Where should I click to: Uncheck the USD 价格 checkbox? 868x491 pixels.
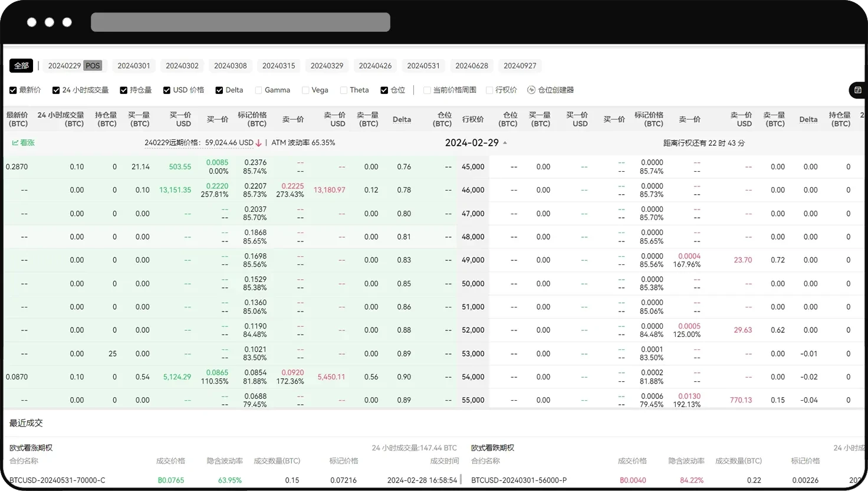coord(167,90)
